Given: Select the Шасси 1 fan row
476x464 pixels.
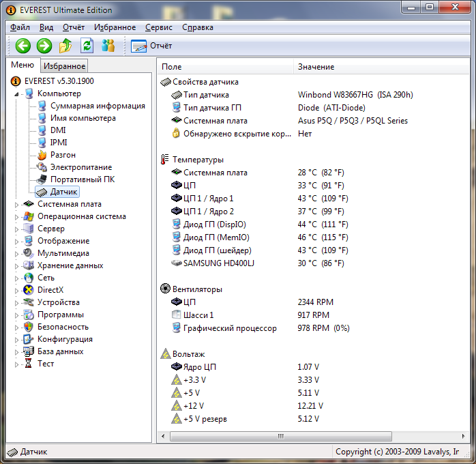Looking at the screenshot, I should pos(313,315).
